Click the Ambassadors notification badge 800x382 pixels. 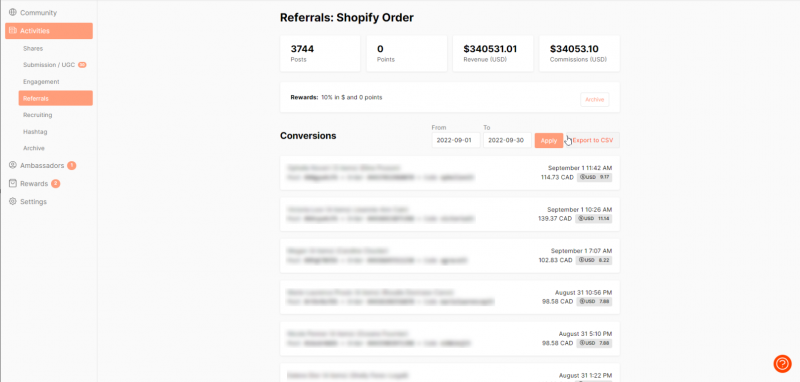[x=71, y=165]
